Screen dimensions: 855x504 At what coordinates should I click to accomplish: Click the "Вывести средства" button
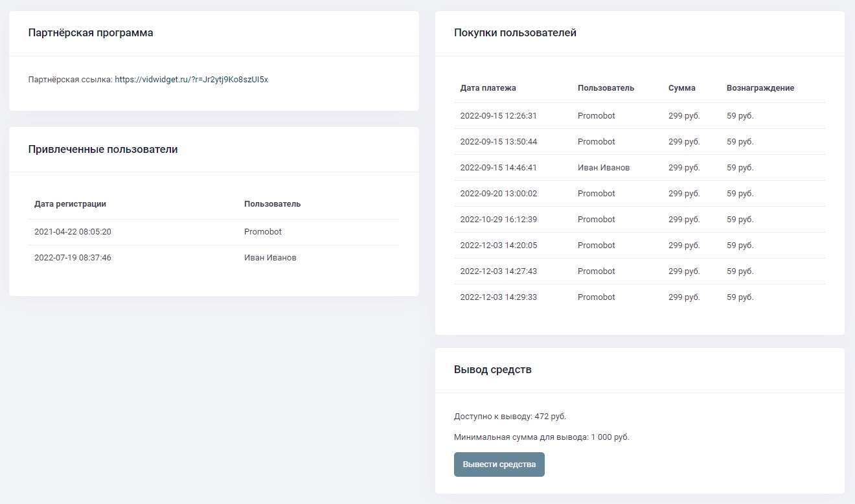[499, 464]
